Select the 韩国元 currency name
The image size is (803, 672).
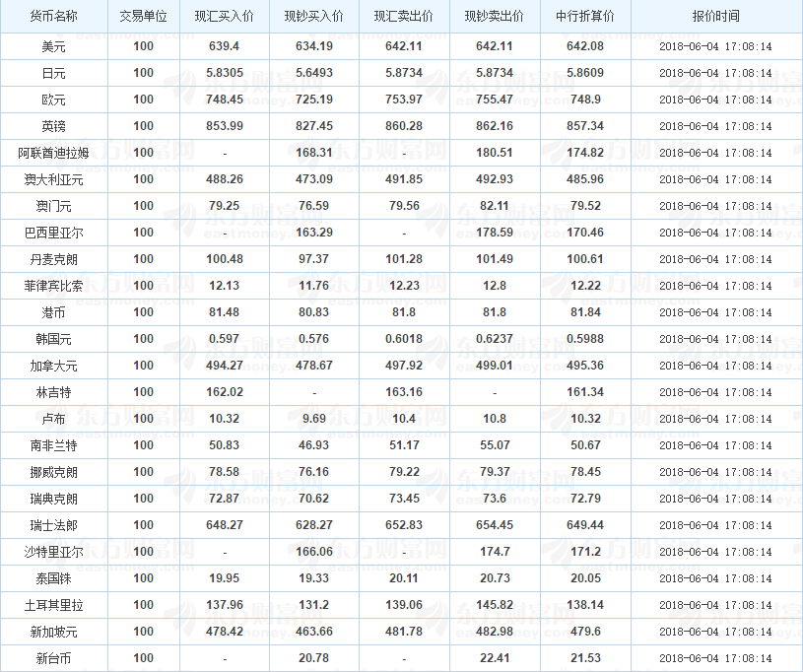54,340
